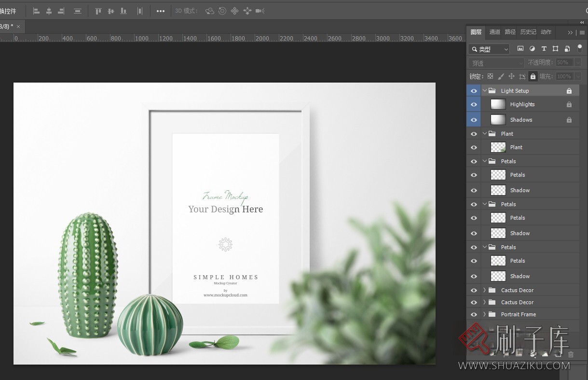Close the open document tab

click(x=18, y=26)
